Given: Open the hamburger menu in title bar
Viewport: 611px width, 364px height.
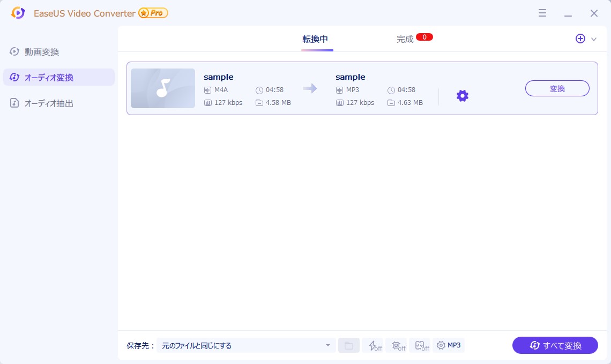Looking at the screenshot, I should (542, 13).
